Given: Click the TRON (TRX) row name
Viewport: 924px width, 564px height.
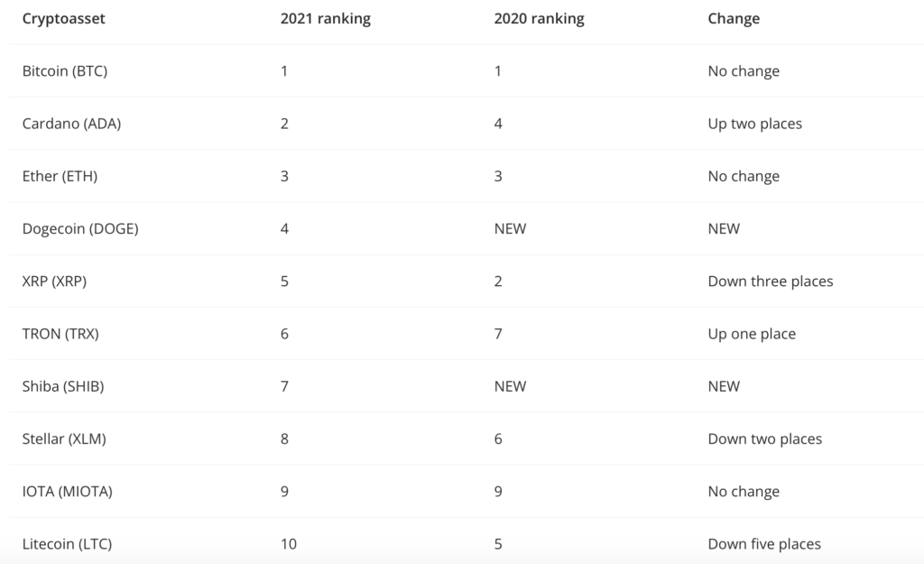Looking at the screenshot, I should click(x=60, y=334).
